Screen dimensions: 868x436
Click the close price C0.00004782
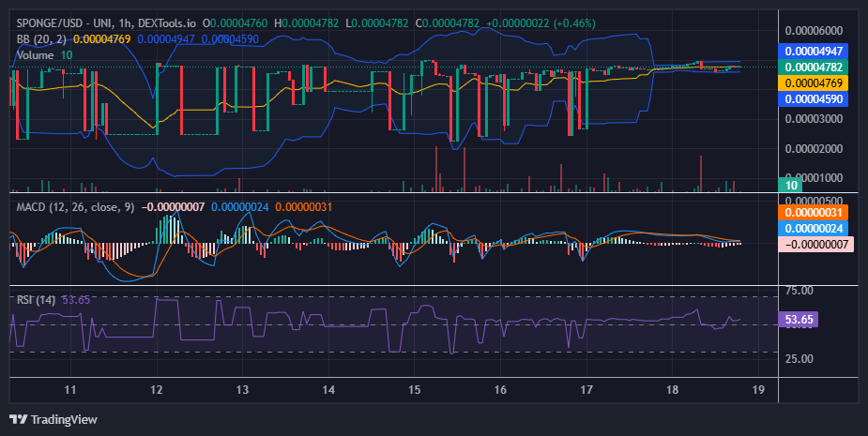[448, 23]
